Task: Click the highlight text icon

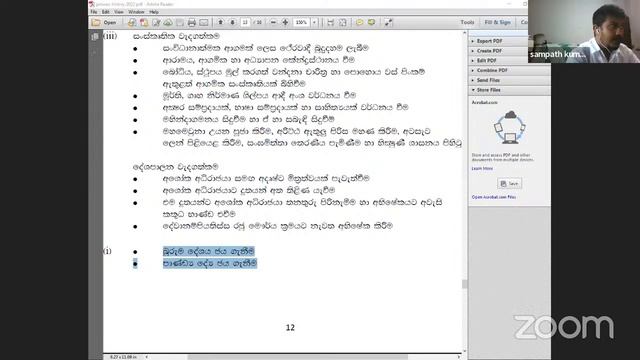Action: 371,22
